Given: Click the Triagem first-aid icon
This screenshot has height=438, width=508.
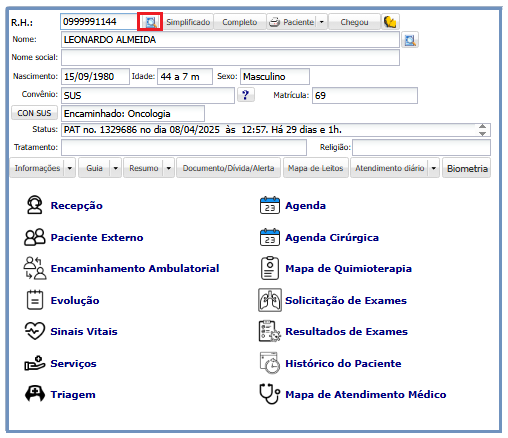Looking at the screenshot, I should click(35, 394).
